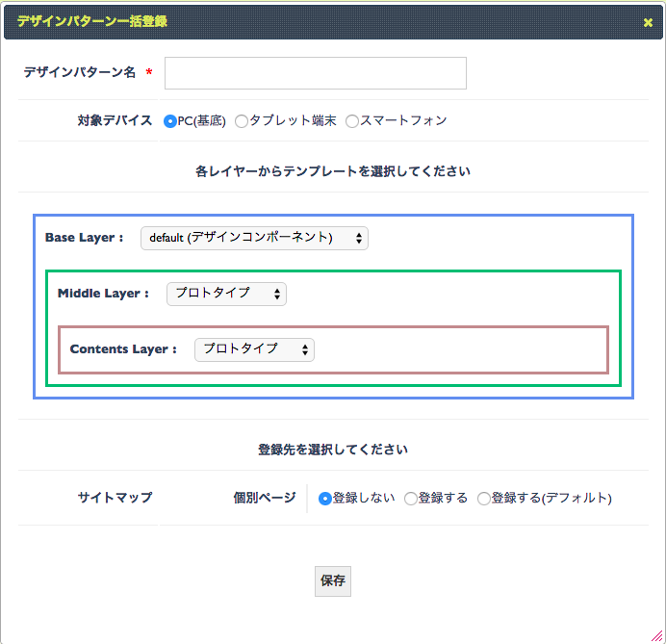
Task: Open the Contents Layer dropdown
Action: (x=254, y=349)
